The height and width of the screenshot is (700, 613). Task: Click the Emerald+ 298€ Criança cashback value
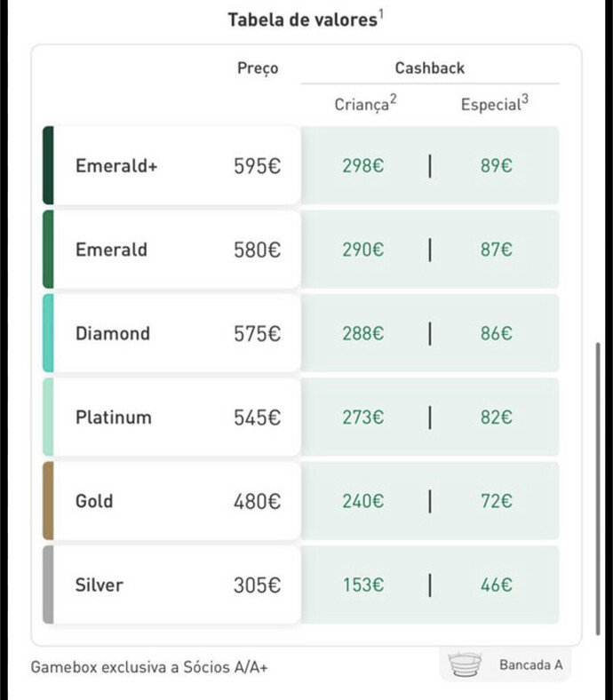pyautogui.click(x=363, y=166)
